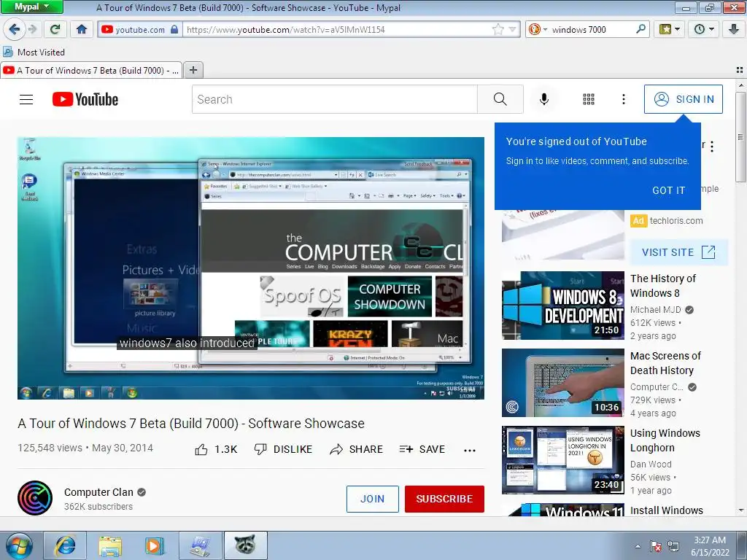Viewport: 747px width, 560px height.
Task: Click JOIN channel membership button
Action: pyautogui.click(x=373, y=499)
